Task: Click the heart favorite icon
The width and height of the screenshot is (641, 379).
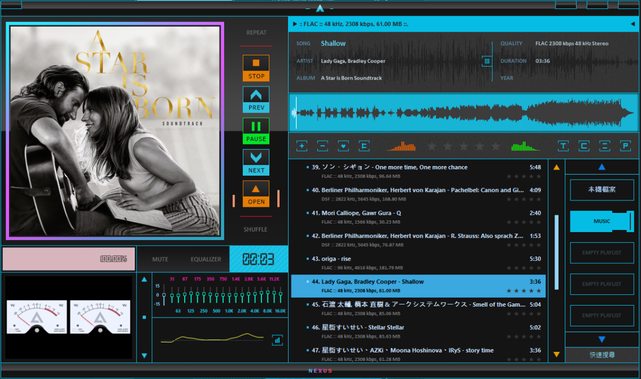Action: (343, 146)
